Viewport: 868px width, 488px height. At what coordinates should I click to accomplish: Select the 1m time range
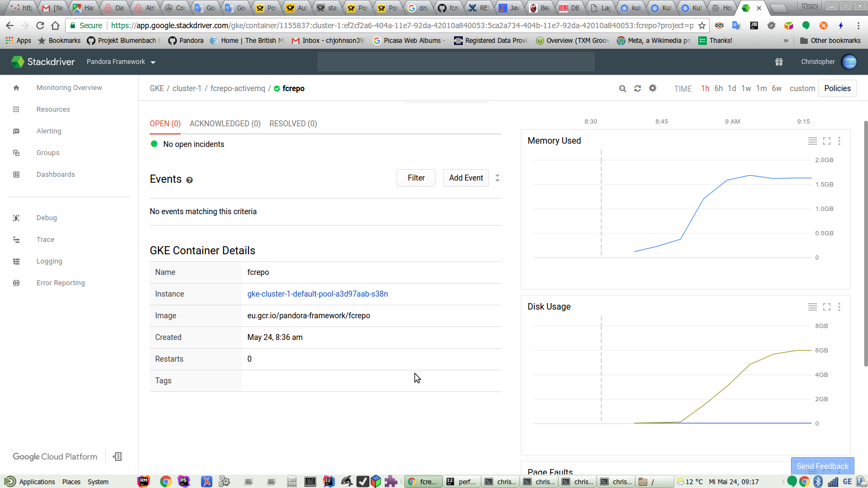click(x=762, y=88)
